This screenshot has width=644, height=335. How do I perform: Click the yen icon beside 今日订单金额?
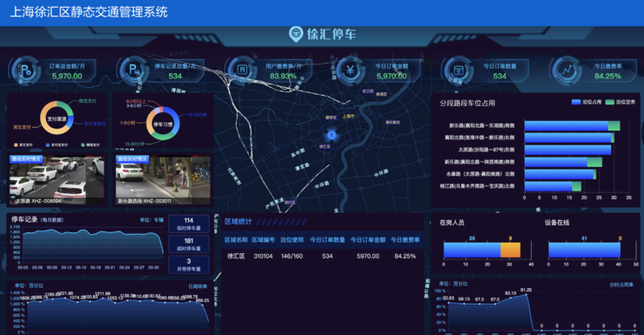pyautogui.click(x=351, y=70)
